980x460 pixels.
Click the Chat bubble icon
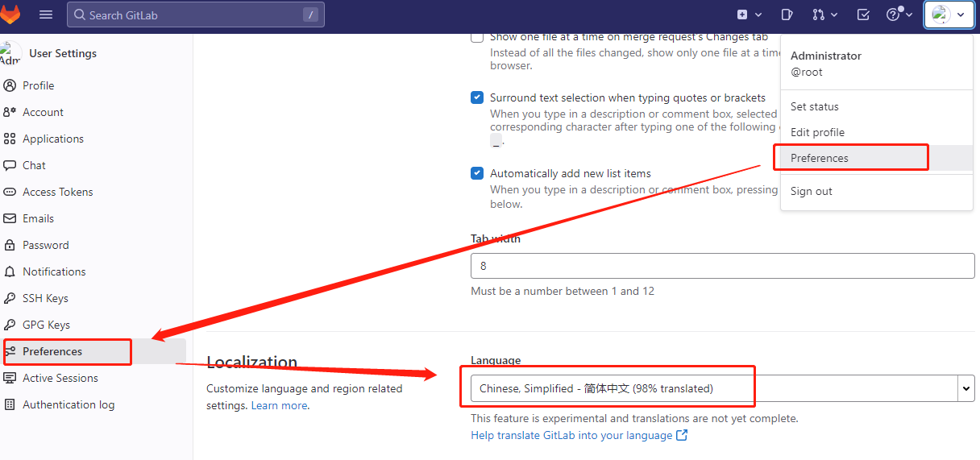point(10,165)
